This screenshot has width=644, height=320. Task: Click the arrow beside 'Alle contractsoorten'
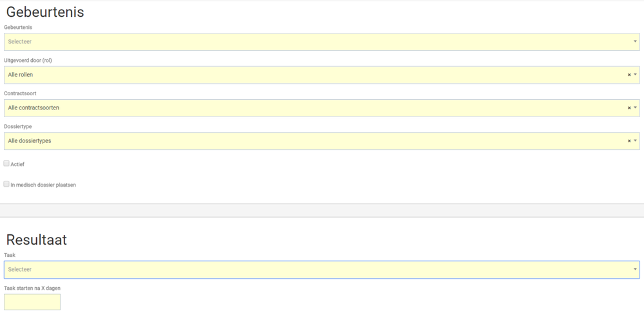click(636, 108)
